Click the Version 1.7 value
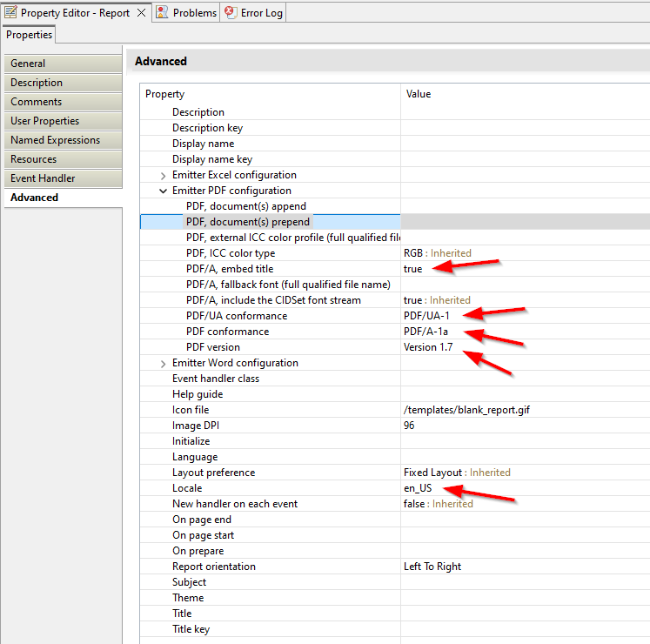The width and height of the screenshot is (650, 644). [x=428, y=347]
